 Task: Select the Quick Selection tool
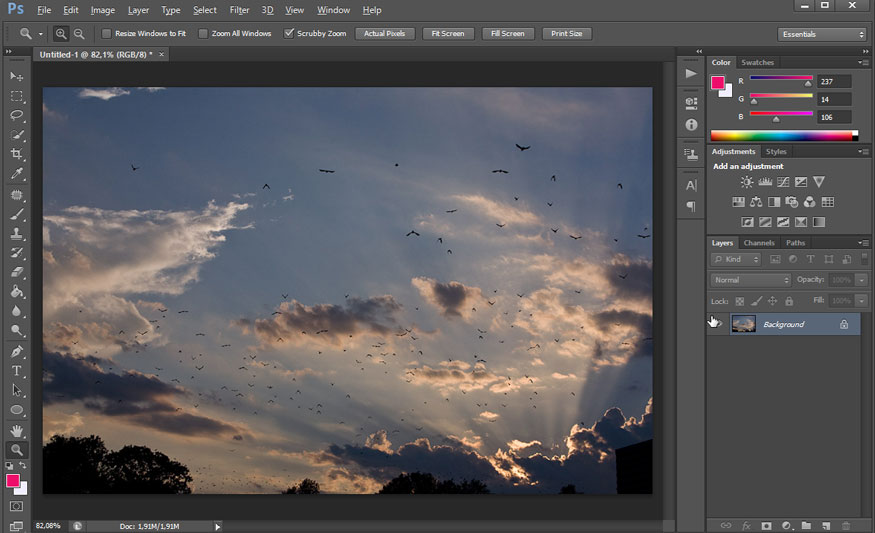(x=16, y=135)
